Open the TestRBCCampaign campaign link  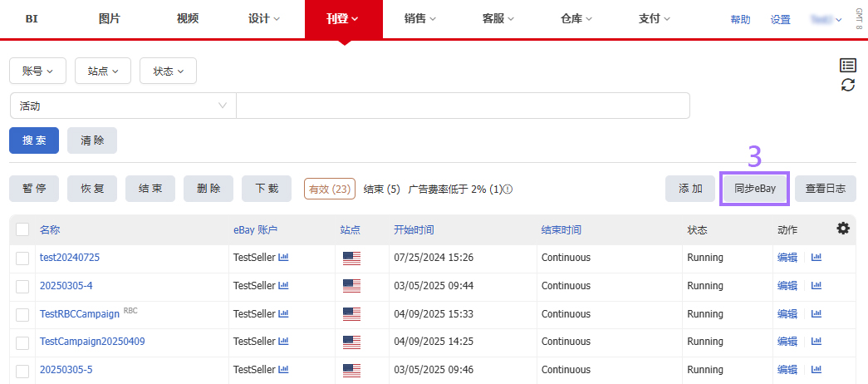pyautogui.click(x=80, y=313)
